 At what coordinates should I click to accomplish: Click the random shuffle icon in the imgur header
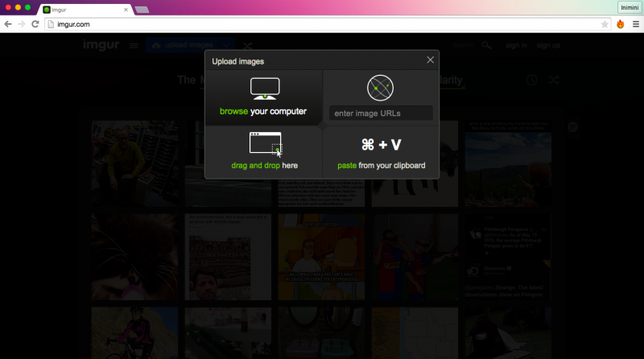pos(247,45)
